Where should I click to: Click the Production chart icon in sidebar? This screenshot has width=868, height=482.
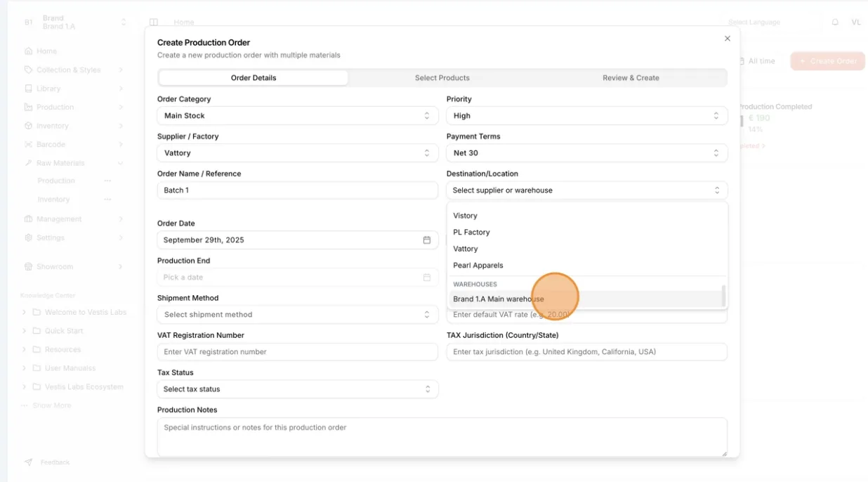click(28, 107)
